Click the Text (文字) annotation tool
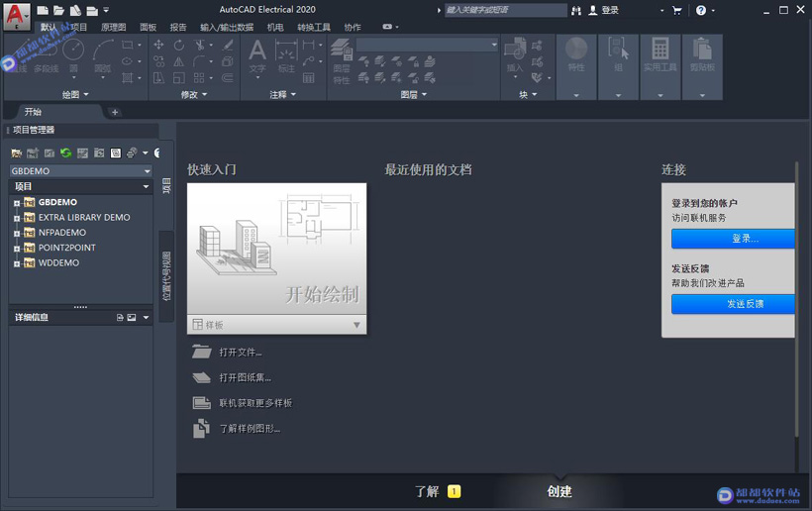The height and width of the screenshot is (511, 812). (x=257, y=55)
